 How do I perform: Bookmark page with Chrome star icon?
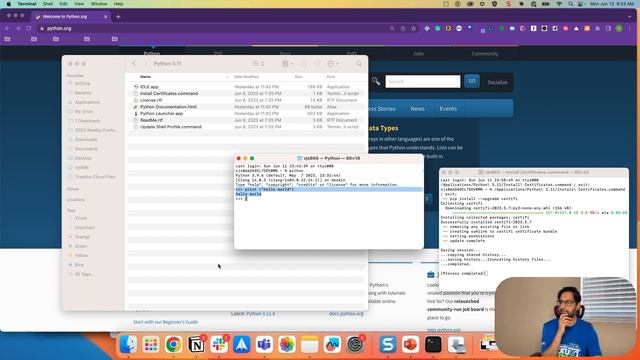click(x=413, y=29)
